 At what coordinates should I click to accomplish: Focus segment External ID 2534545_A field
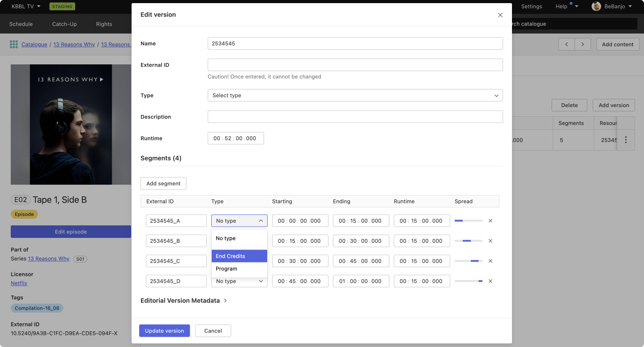(x=176, y=221)
